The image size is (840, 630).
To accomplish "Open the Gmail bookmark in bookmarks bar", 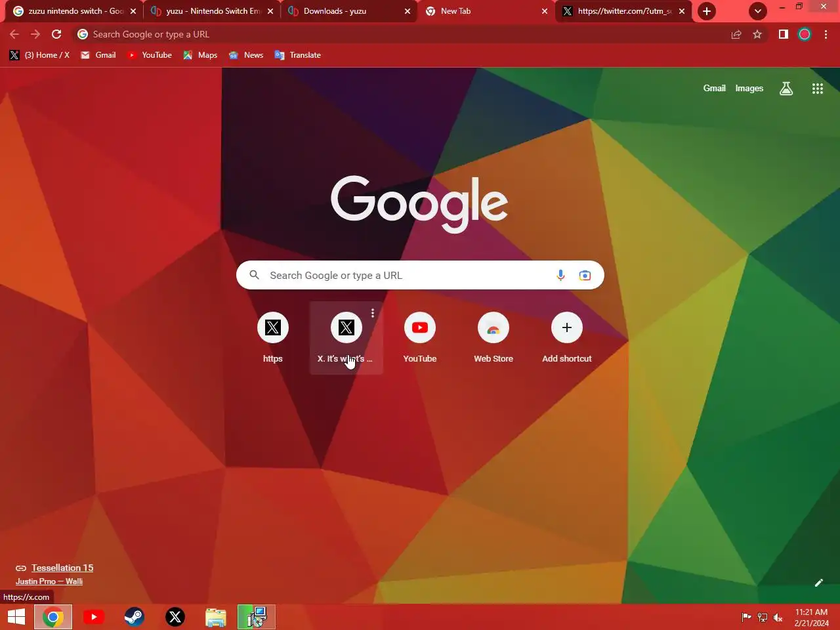I will [98, 55].
